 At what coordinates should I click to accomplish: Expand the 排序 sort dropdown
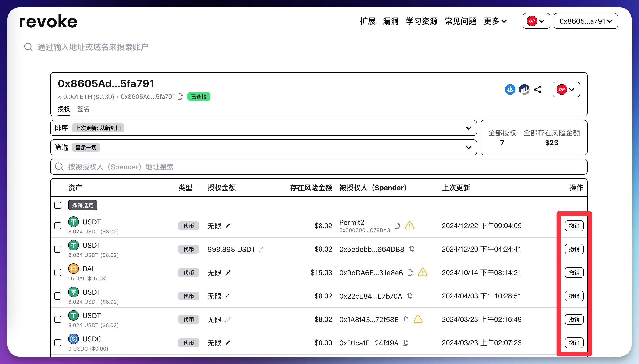(x=264, y=128)
